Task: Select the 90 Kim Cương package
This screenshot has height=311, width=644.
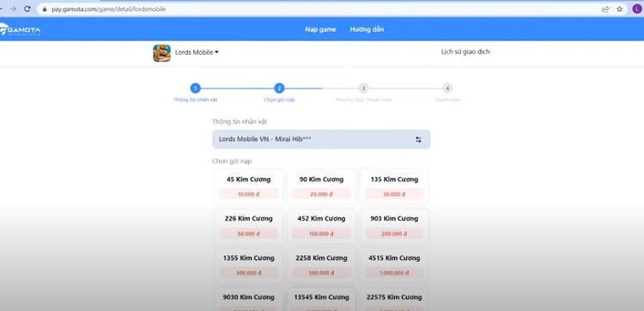Action: coord(321,187)
